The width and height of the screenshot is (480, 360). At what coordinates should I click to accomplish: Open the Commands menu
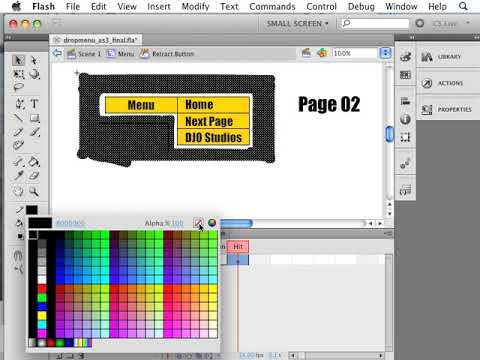point(272,6)
